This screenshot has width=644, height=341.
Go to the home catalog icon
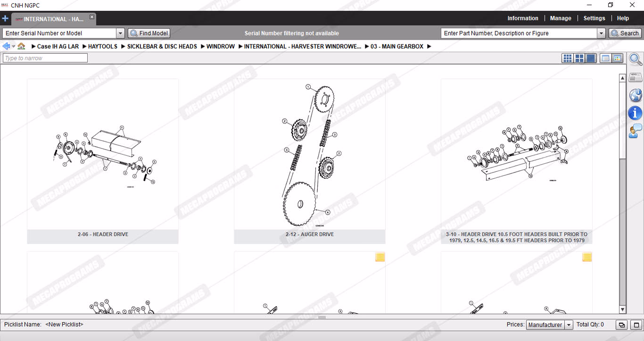pyautogui.click(x=21, y=46)
